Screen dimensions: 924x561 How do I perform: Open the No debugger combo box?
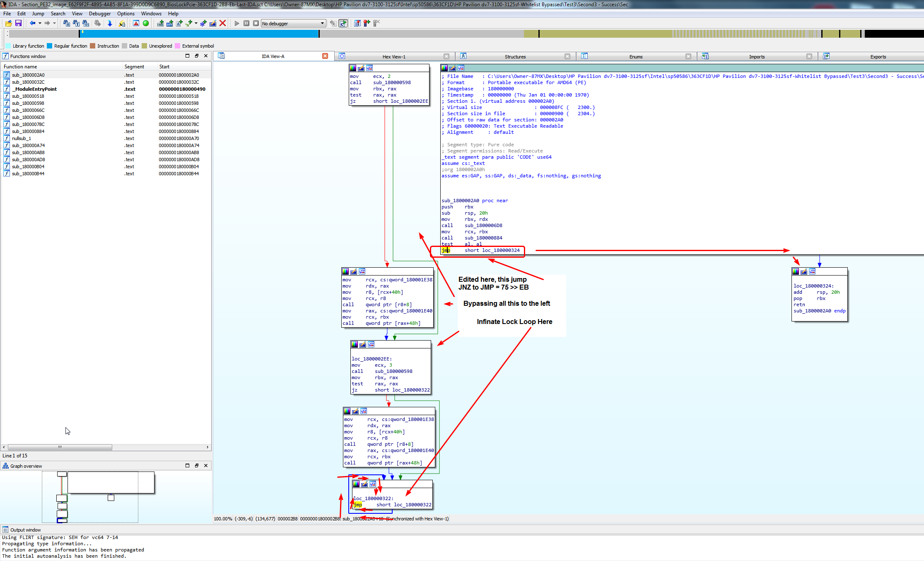point(293,24)
